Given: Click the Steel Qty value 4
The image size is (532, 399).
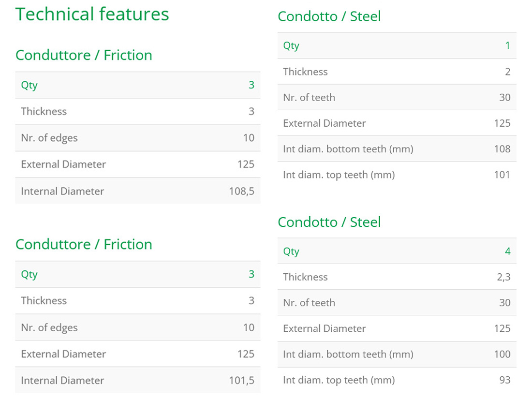Looking at the screenshot, I should [507, 251].
